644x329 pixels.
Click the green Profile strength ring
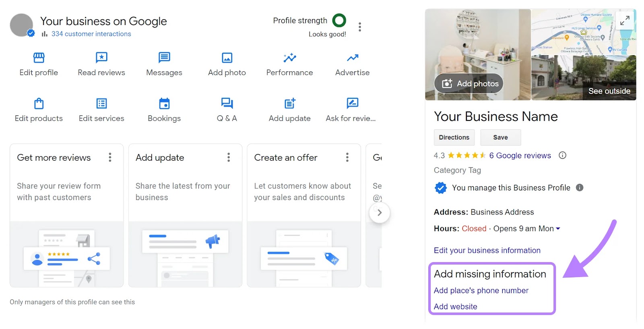(339, 20)
